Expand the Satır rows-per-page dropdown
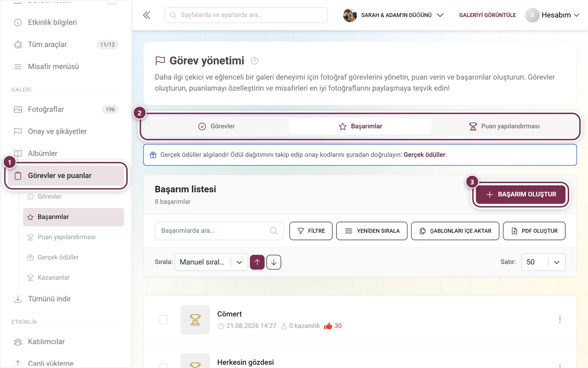The height and width of the screenshot is (368, 588). click(543, 262)
